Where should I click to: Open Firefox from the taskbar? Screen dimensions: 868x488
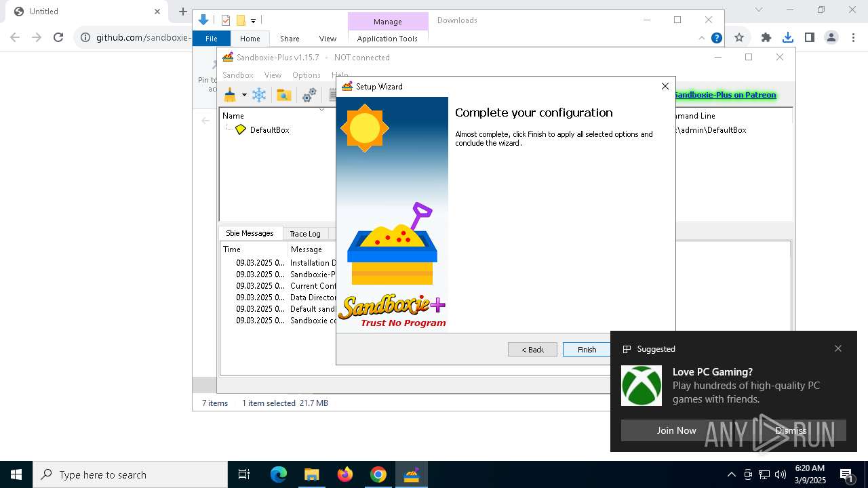pyautogui.click(x=345, y=474)
